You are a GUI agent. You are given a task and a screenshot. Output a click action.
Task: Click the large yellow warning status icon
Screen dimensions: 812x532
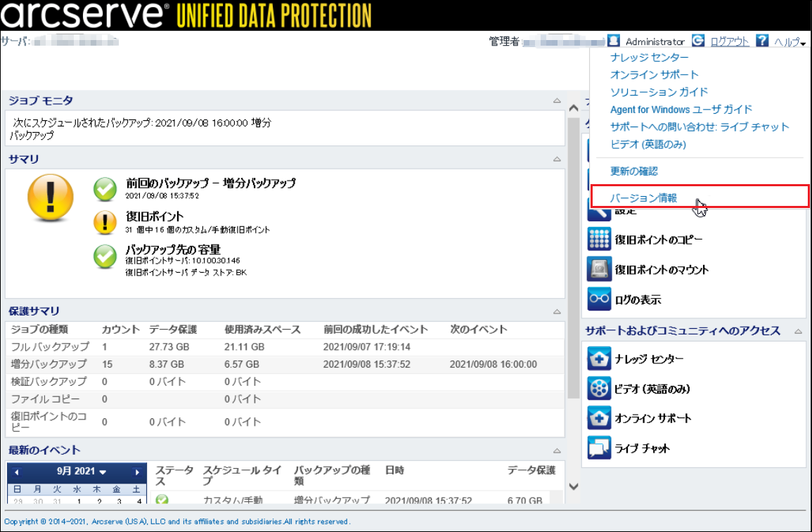(50, 197)
